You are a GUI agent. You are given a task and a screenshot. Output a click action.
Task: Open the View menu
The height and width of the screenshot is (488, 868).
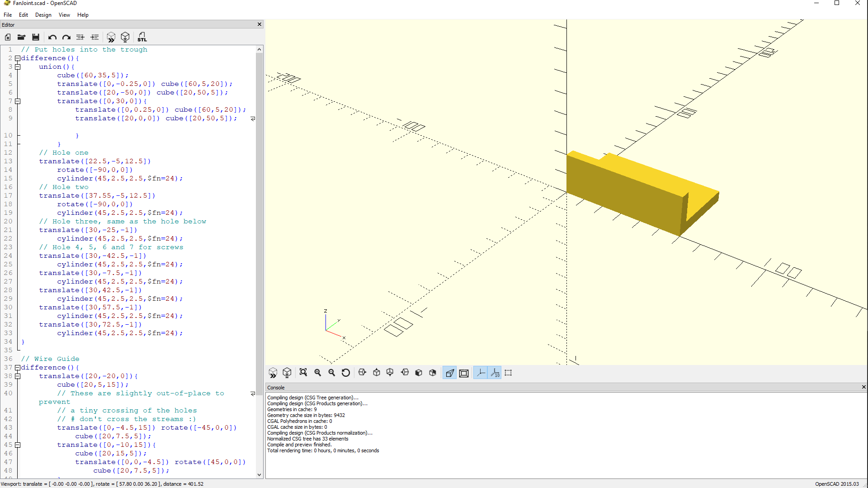pos(64,15)
